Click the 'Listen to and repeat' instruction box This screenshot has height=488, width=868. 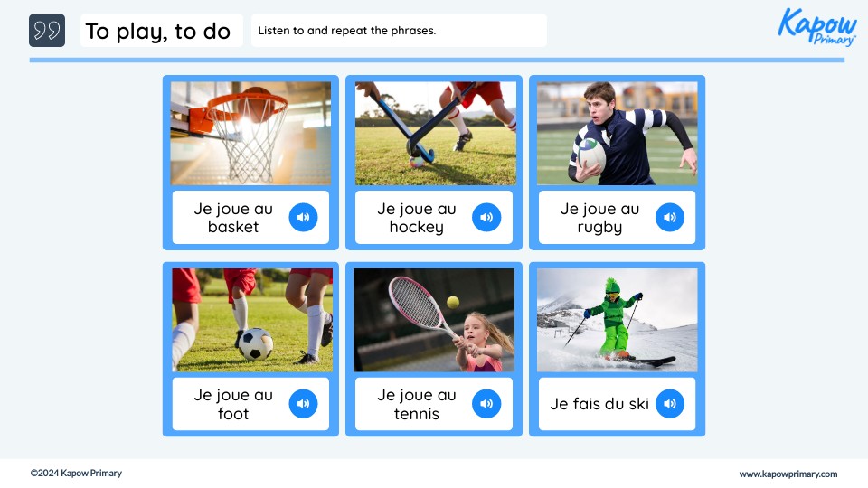click(x=399, y=31)
